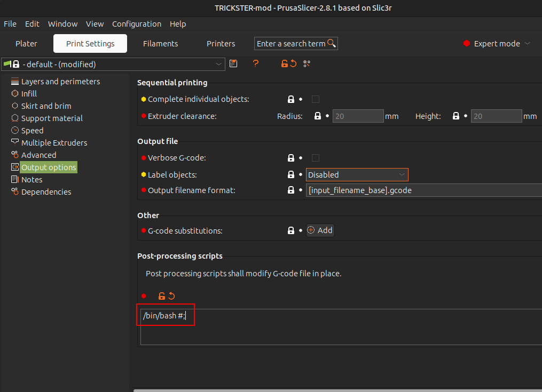Click the Output filename format field

pos(422,190)
